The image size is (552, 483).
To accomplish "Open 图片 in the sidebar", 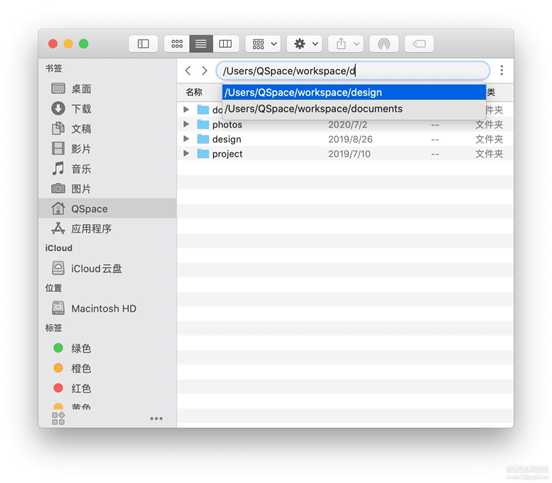I will coord(107,189).
